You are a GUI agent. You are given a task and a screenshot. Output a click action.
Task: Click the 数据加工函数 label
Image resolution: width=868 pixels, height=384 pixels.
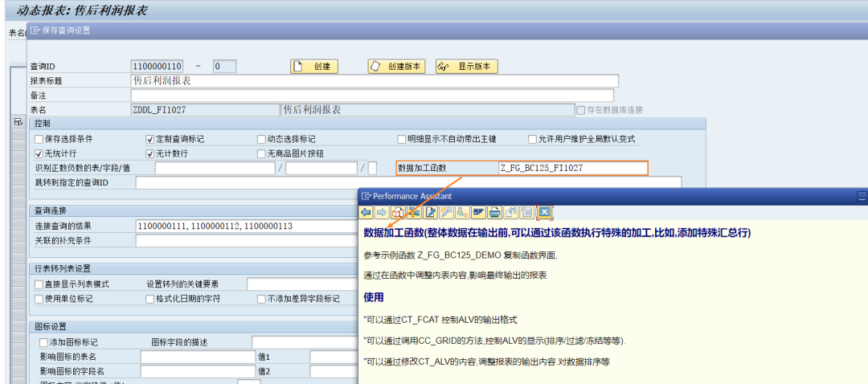click(x=423, y=168)
